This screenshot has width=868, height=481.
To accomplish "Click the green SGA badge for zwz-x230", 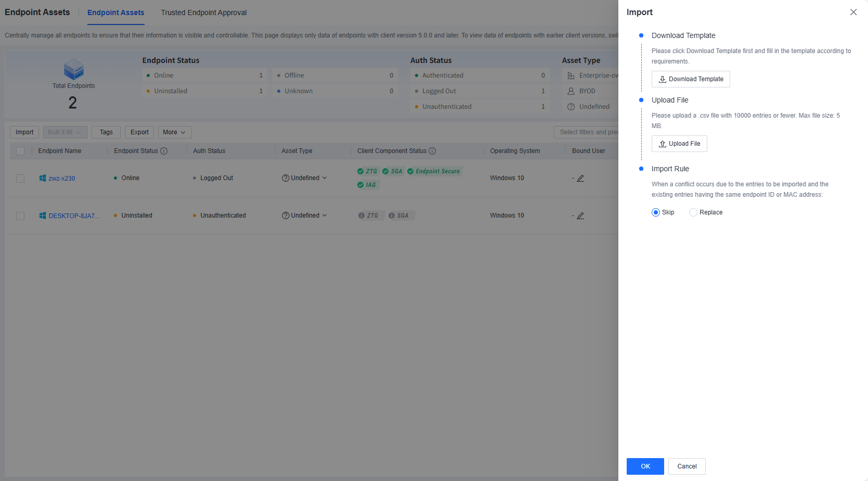I will click(392, 171).
